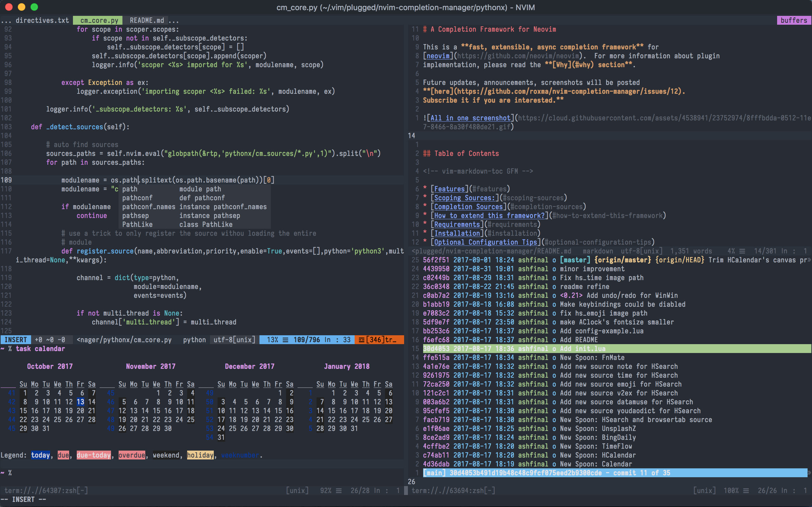Screen dimensions: 812x507
Task: Click the line icon in the bottom-right term statusline
Action: point(746,490)
